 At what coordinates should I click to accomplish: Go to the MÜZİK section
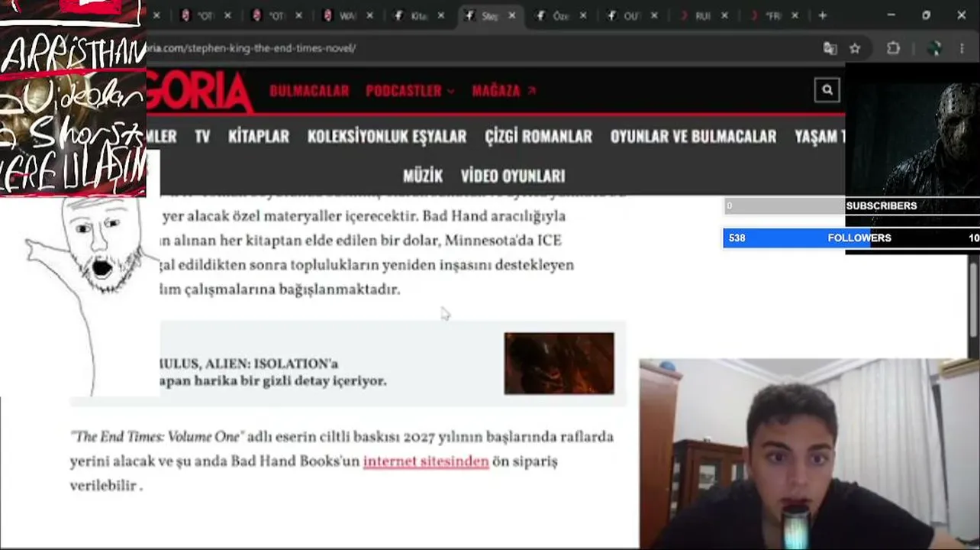point(423,176)
